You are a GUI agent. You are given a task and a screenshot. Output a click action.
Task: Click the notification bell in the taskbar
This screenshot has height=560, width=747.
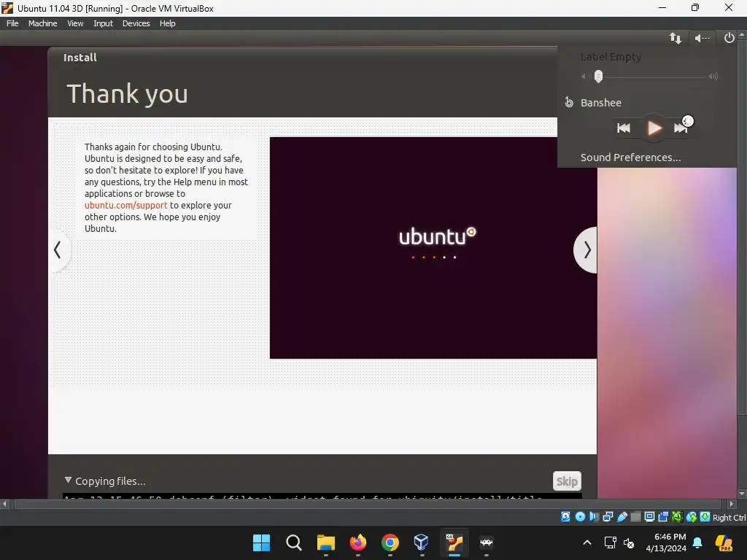pyautogui.click(x=697, y=542)
